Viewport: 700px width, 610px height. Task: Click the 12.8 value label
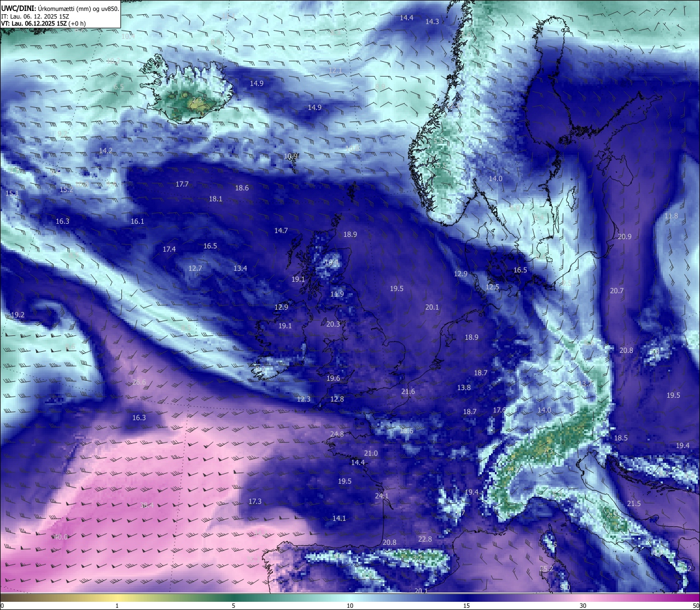337,399
